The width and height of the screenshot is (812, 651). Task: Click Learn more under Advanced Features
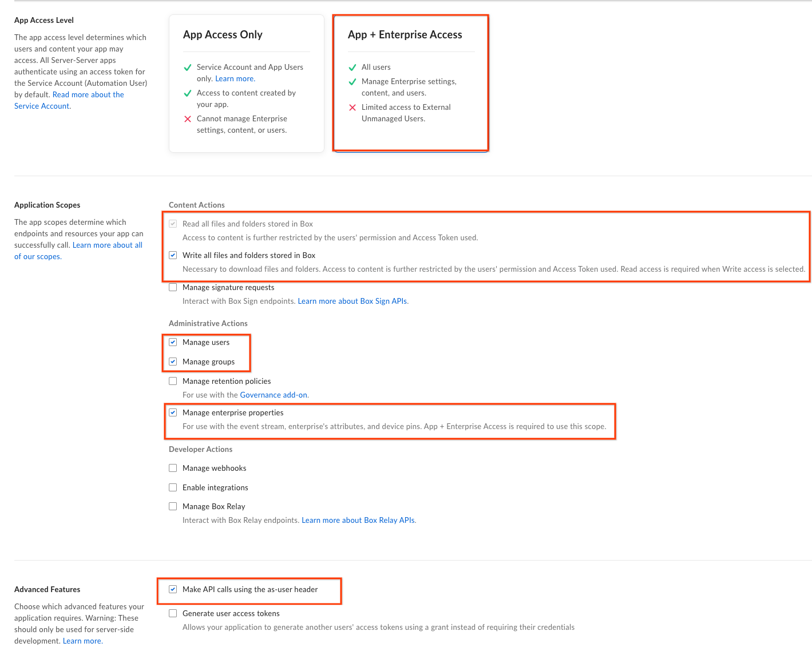[x=82, y=640]
